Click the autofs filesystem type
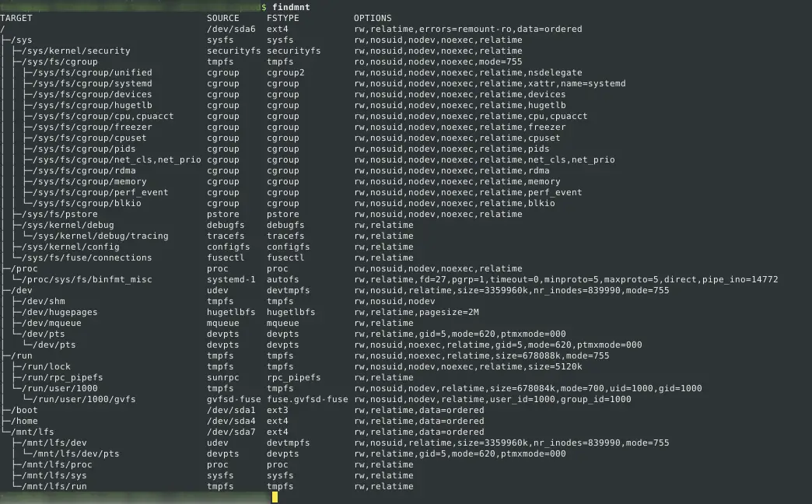This screenshot has width=812, height=504. tap(283, 279)
